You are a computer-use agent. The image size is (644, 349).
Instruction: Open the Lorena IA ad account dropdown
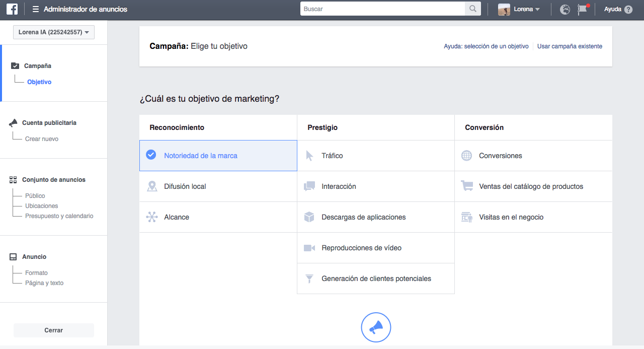[53, 32]
